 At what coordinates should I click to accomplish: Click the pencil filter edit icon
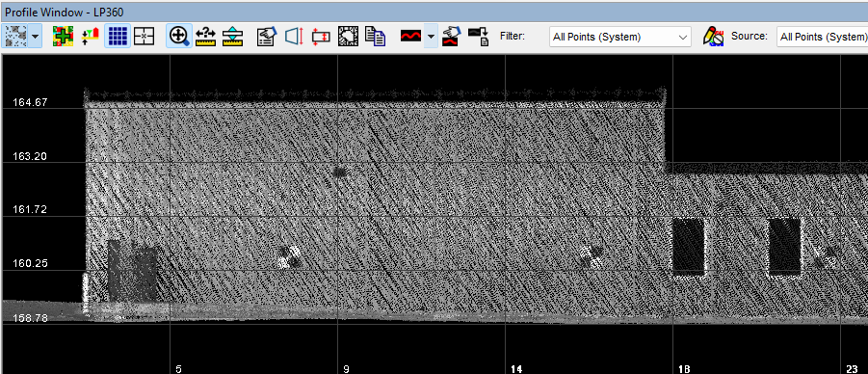point(714,36)
